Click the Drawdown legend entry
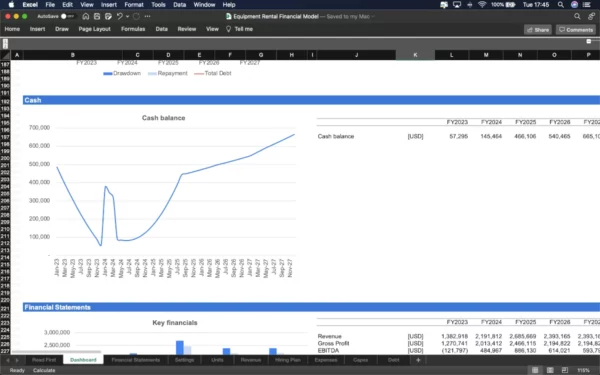Image resolution: width=600 pixels, height=375 pixels. [x=122, y=73]
